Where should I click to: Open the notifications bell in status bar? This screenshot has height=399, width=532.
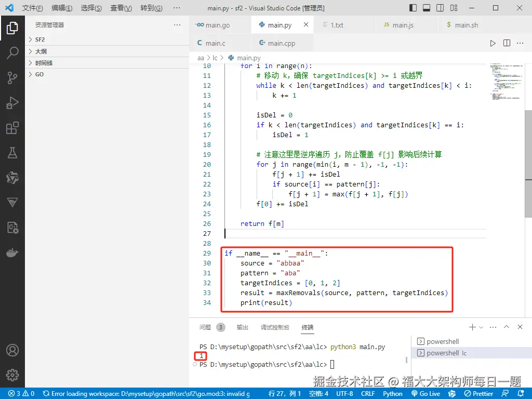coord(522,394)
